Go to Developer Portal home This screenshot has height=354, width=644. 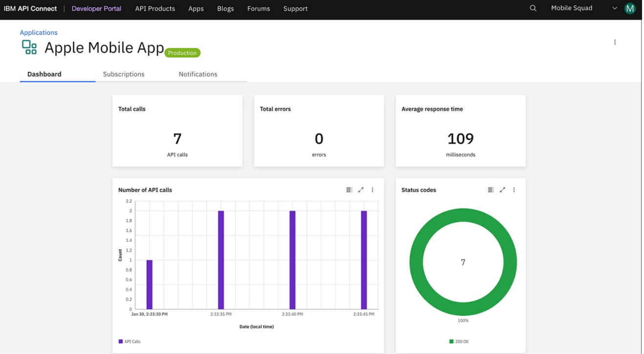[x=96, y=9]
